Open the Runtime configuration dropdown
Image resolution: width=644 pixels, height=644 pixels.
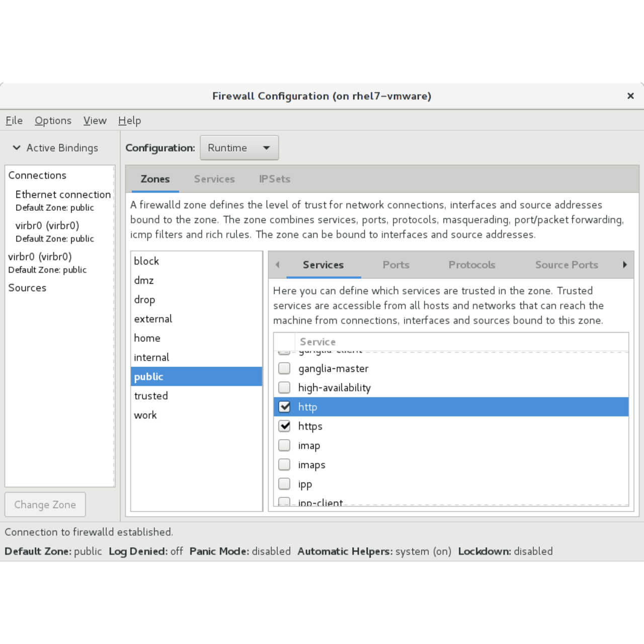[x=239, y=147]
